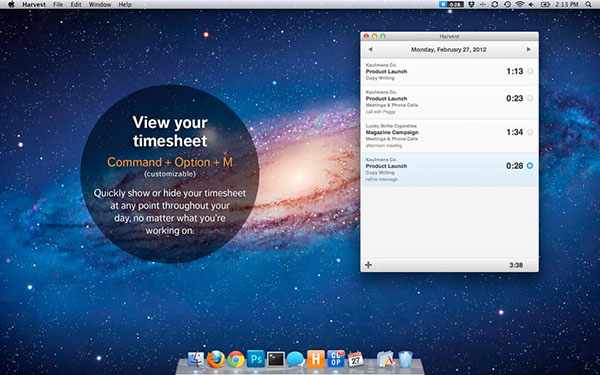Open the Trash in the dock

[x=406, y=360]
